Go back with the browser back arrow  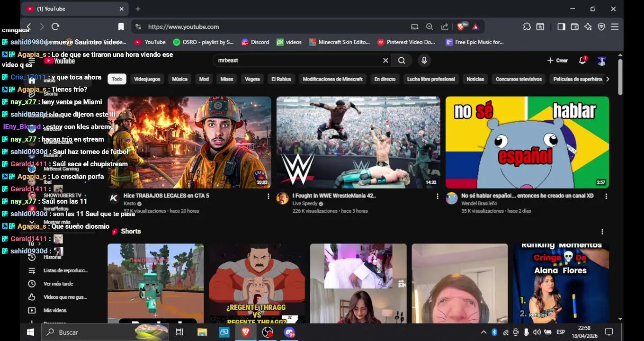(29, 27)
